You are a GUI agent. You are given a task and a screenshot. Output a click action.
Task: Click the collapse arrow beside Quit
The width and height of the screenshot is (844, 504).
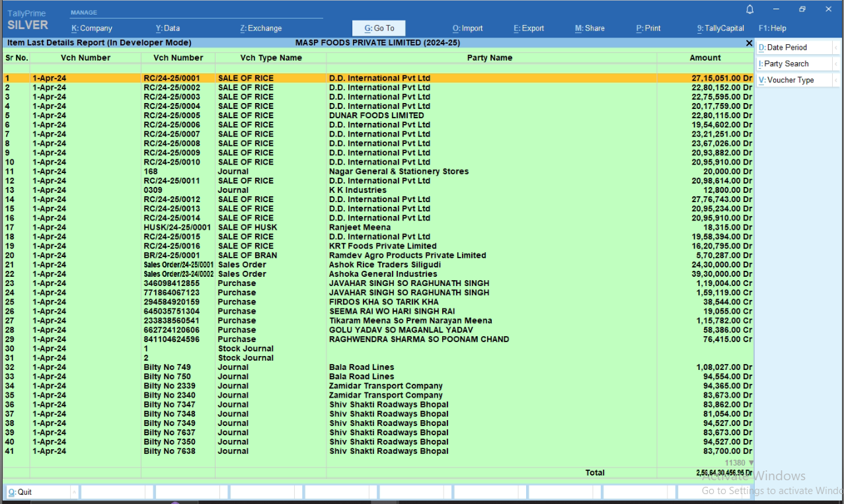click(74, 492)
